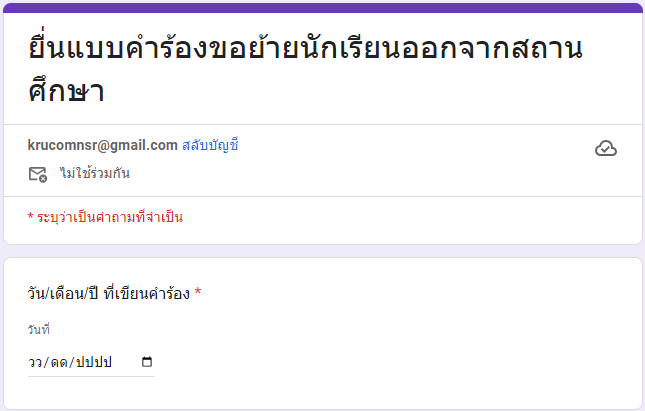
Task: Click the word ศึกษา in the title
Action: click(66, 91)
